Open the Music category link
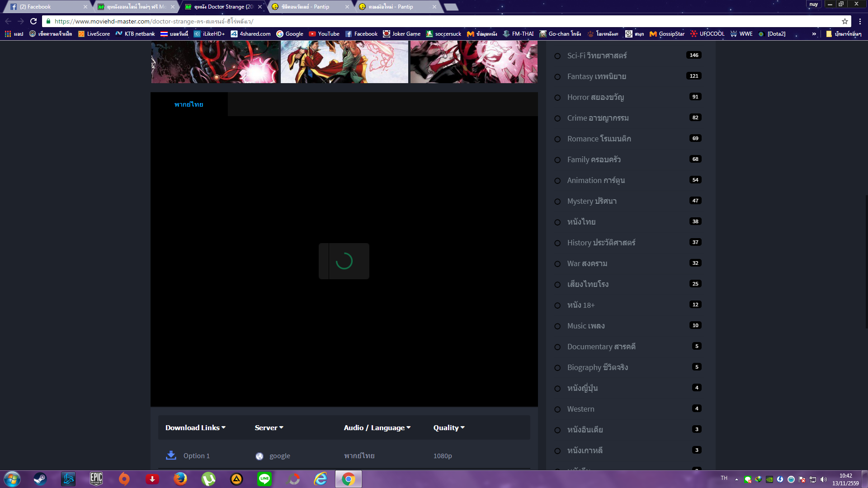 click(x=586, y=326)
